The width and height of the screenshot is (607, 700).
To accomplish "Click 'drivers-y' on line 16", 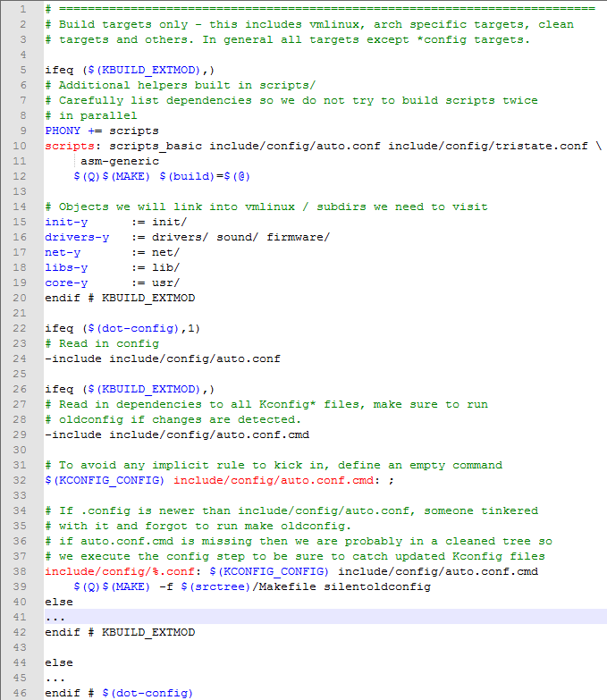I will pos(77,237).
